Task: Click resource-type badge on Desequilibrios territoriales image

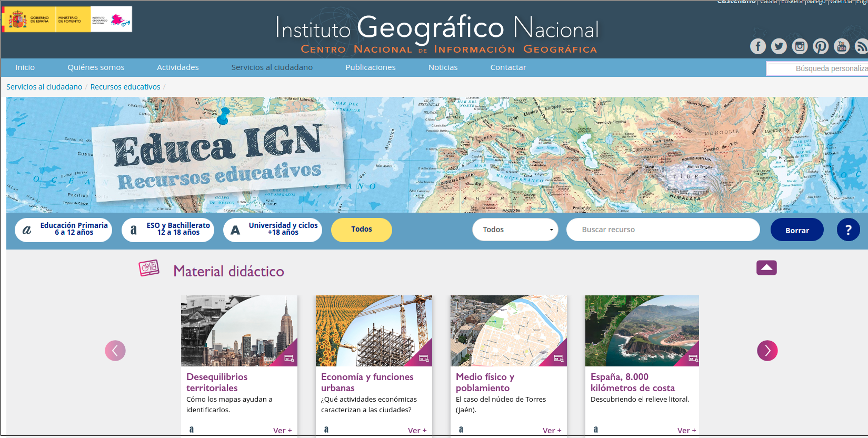Action: click(x=289, y=358)
